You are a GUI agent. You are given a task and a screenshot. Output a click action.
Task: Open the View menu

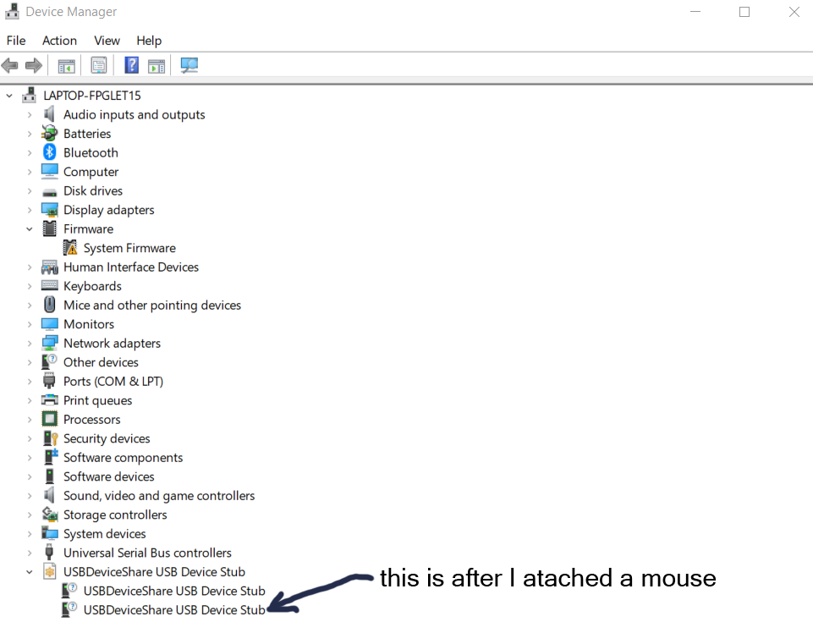click(x=107, y=41)
